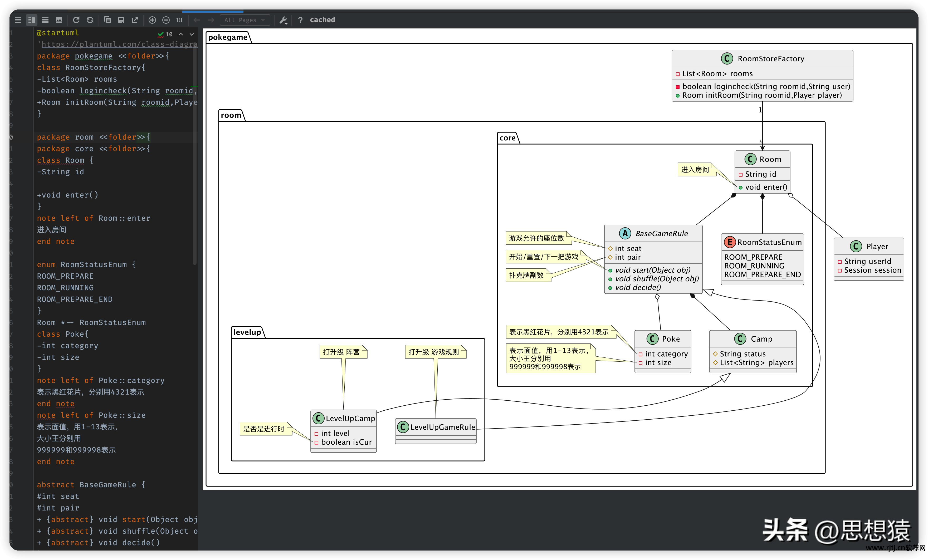Click the help question mark icon

point(300,20)
